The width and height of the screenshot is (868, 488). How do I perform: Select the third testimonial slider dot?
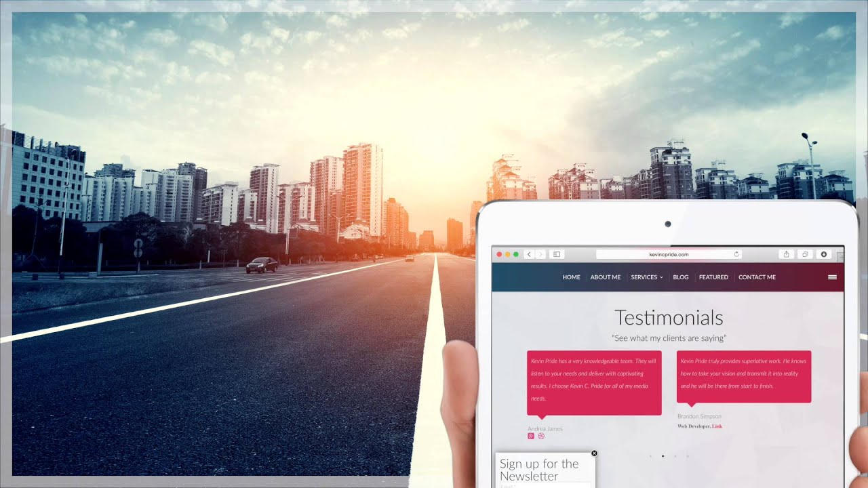pyautogui.click(x=675, y=456)
